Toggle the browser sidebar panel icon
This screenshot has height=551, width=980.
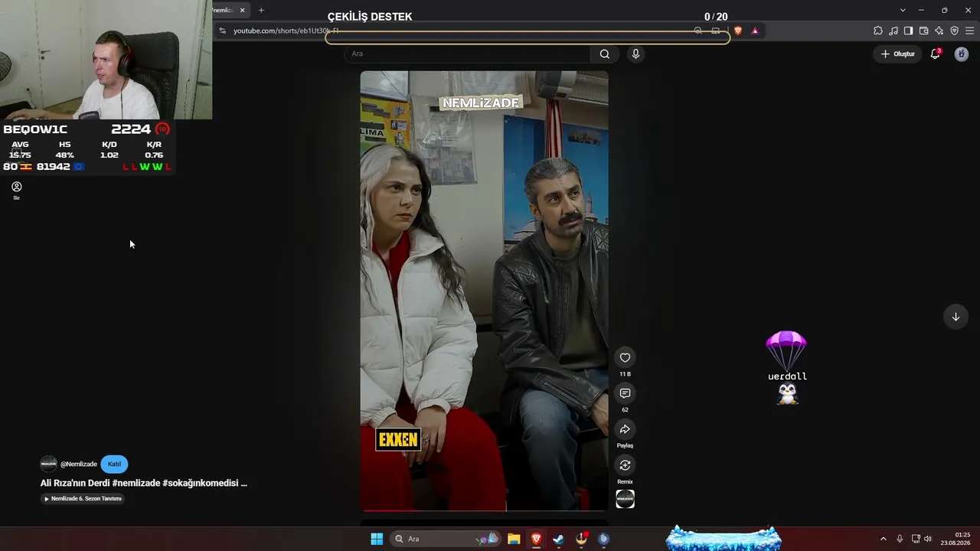coord(908,31)
